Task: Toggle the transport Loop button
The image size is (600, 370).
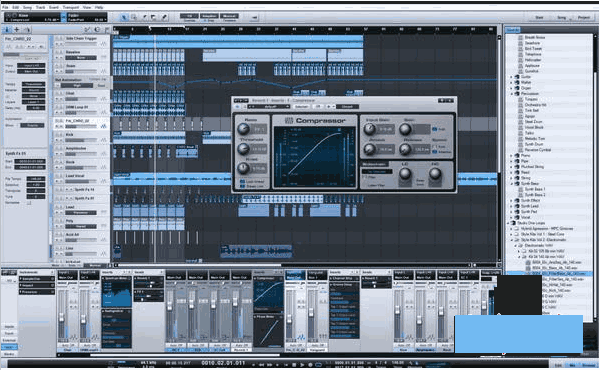Action: 318,365
